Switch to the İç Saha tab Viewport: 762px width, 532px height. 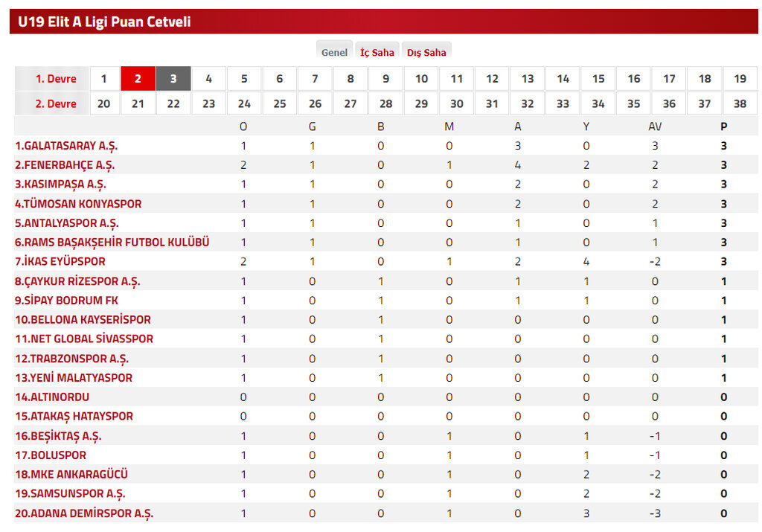pos(377,52)
